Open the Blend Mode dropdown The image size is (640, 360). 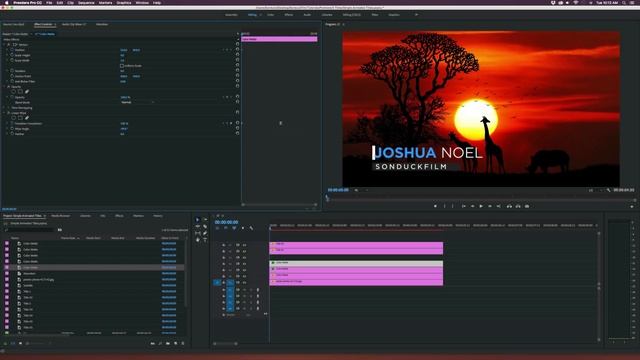click(137, 102)
